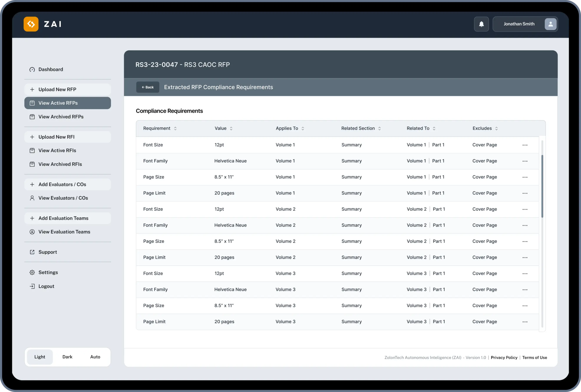Click the table vertical scrollbar thumb
Screen dimensions: 581x392
point(542,186)
